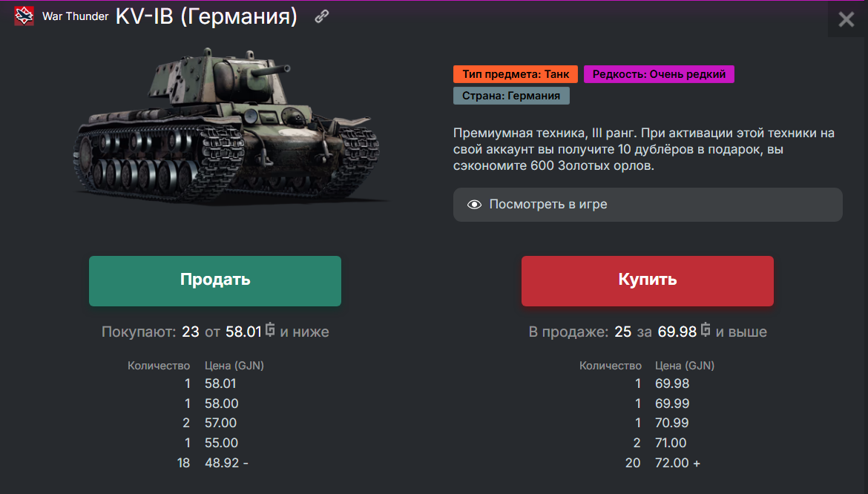
Task: Click the GJN coin icon beside 69.98
Action: point(706,329)
